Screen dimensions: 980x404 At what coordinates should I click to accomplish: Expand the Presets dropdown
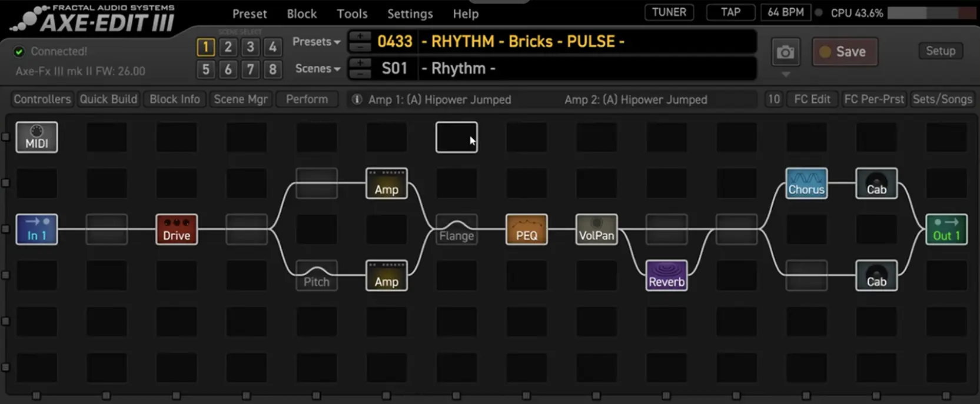[x=317, y=42]
